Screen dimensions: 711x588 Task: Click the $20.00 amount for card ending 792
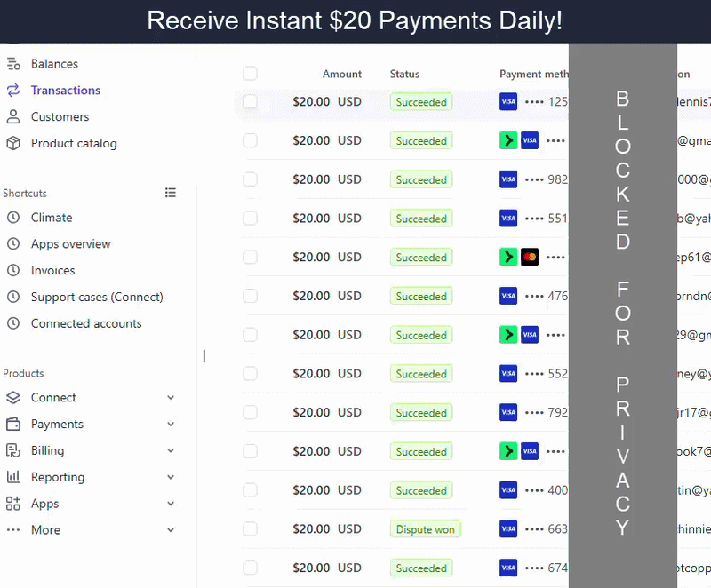311,412
